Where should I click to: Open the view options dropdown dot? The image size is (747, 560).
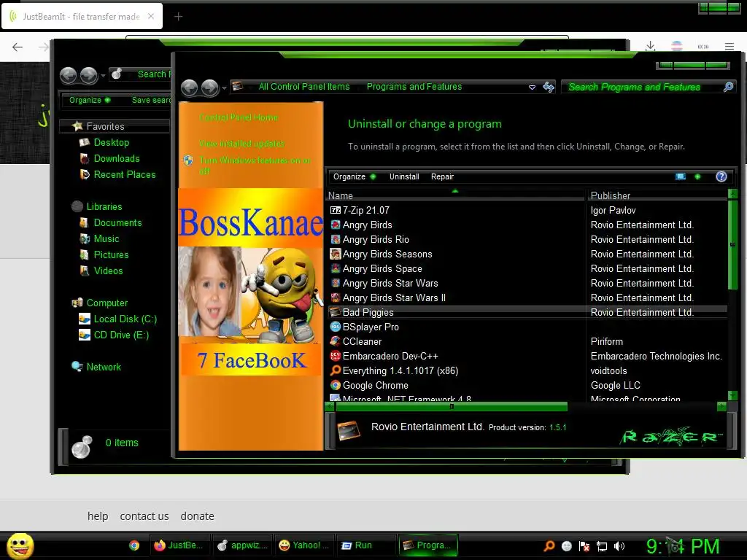(697, 176)
